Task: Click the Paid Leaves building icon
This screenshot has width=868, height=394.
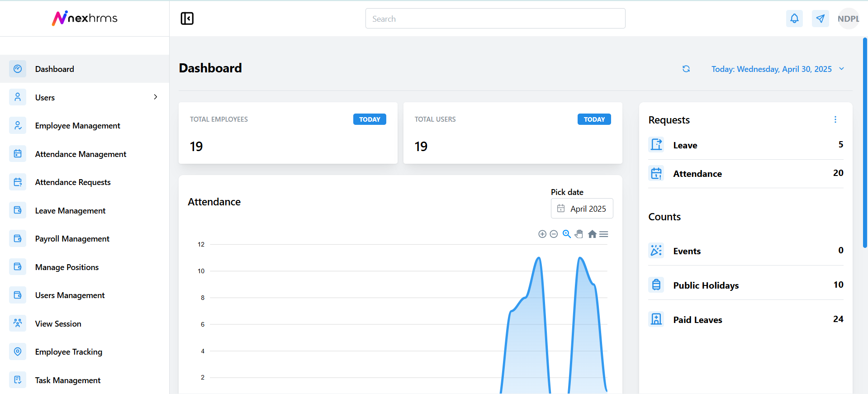Action: click(x=656, y=319)
